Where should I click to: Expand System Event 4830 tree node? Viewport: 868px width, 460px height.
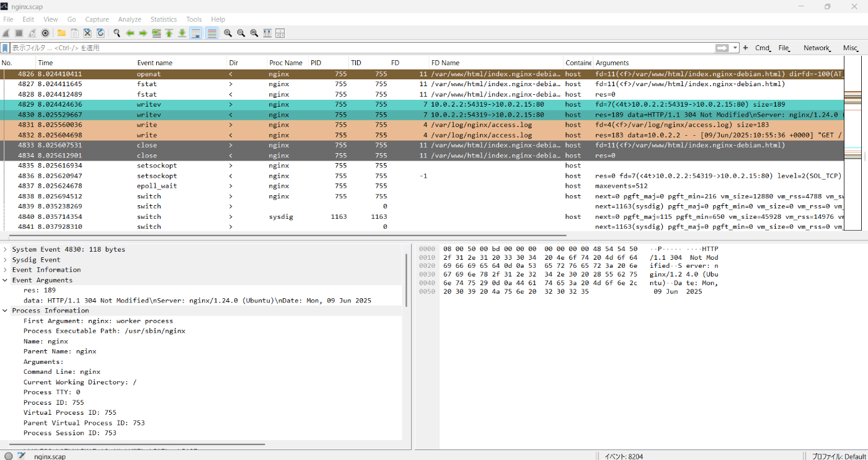[6, 249]
